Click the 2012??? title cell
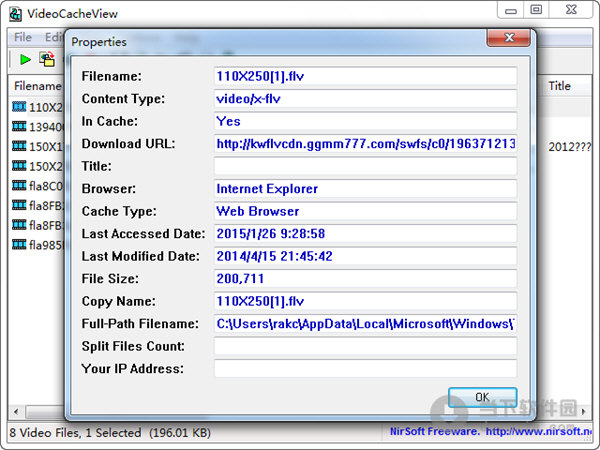 (569, 147)
